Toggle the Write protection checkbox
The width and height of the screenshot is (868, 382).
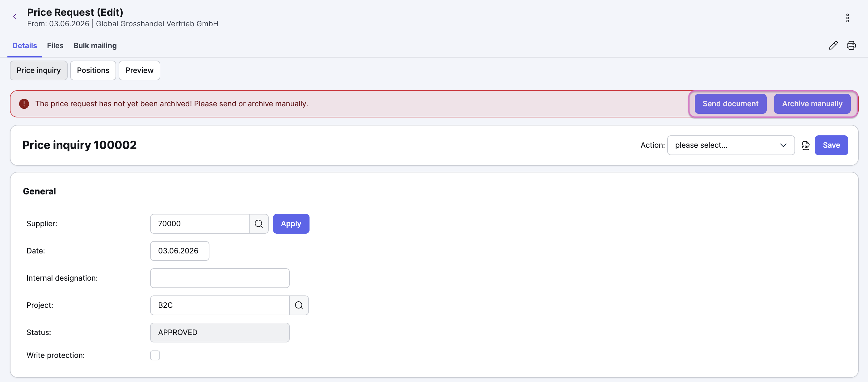point(155,355)
